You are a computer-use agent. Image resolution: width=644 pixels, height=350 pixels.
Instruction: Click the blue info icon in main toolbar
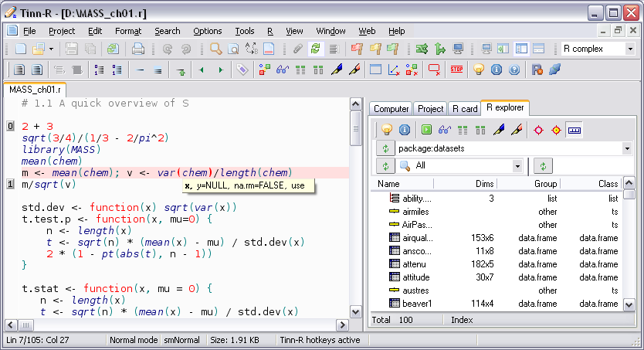pos(495,70)
